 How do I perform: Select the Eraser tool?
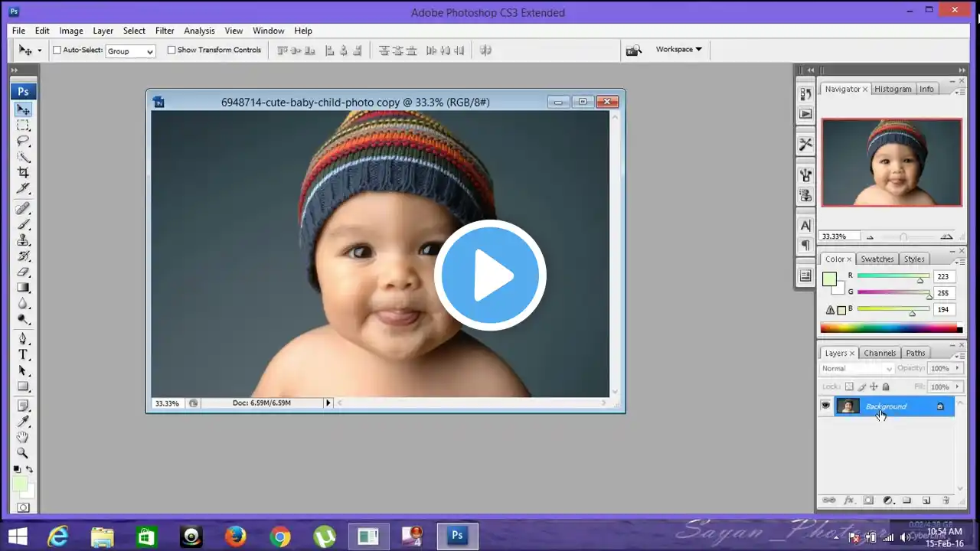(23, 272)
